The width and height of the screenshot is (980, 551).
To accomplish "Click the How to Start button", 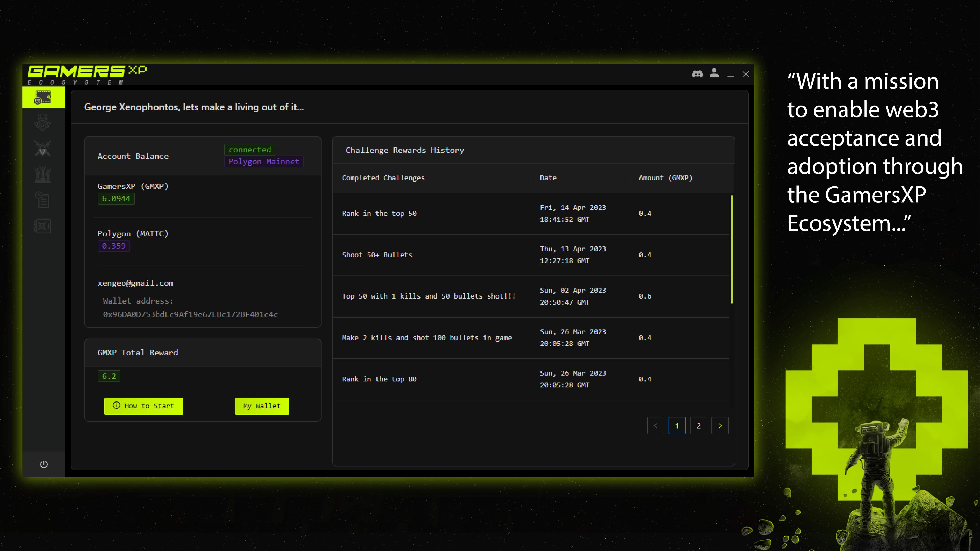I will [143, 406].
